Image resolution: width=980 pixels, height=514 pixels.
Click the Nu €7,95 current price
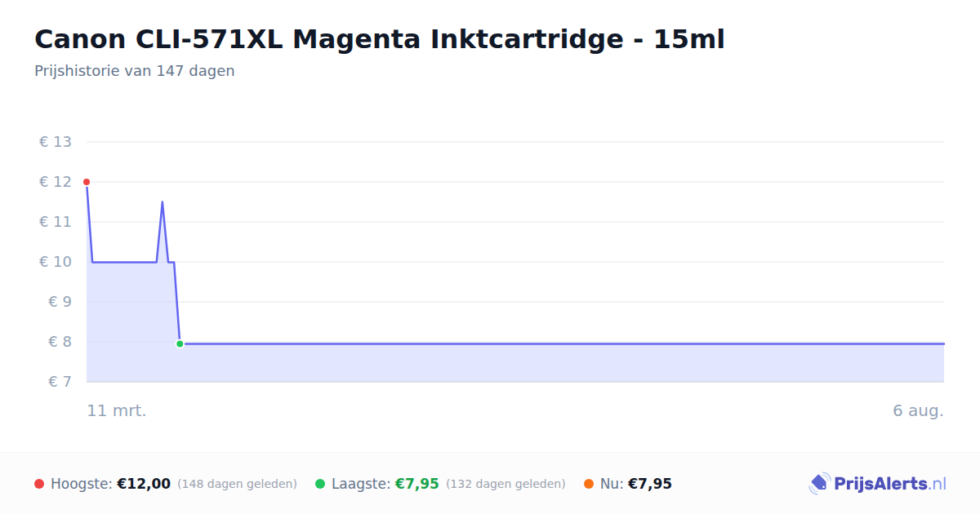coord(650,484)
